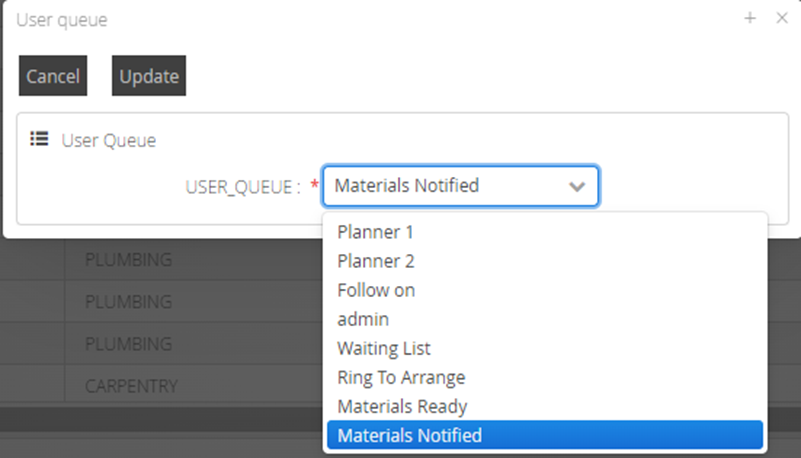Click the User Queue section heading

coord(109,140)
